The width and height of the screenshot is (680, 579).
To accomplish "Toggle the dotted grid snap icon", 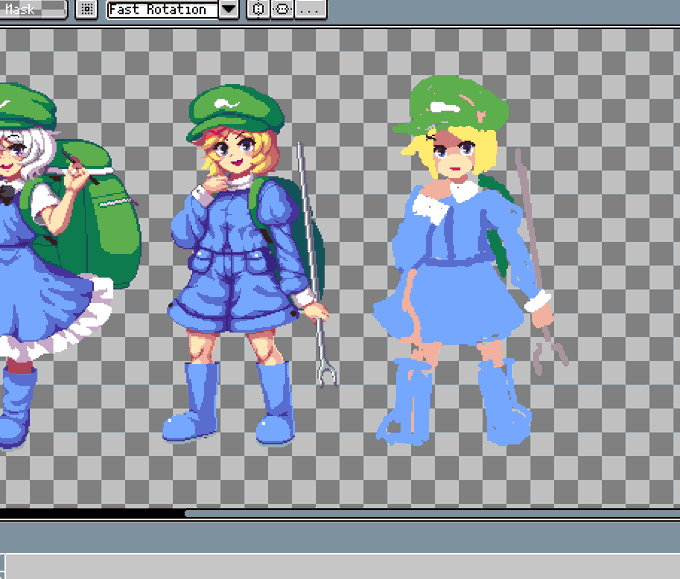I will tap(87, 9).
